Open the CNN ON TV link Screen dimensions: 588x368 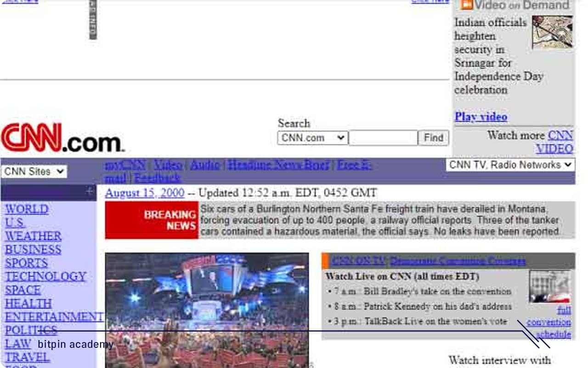point(358,261)
